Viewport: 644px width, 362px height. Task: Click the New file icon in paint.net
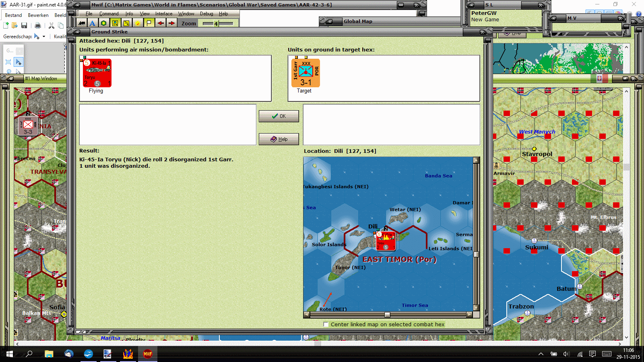tap(6, 25)
